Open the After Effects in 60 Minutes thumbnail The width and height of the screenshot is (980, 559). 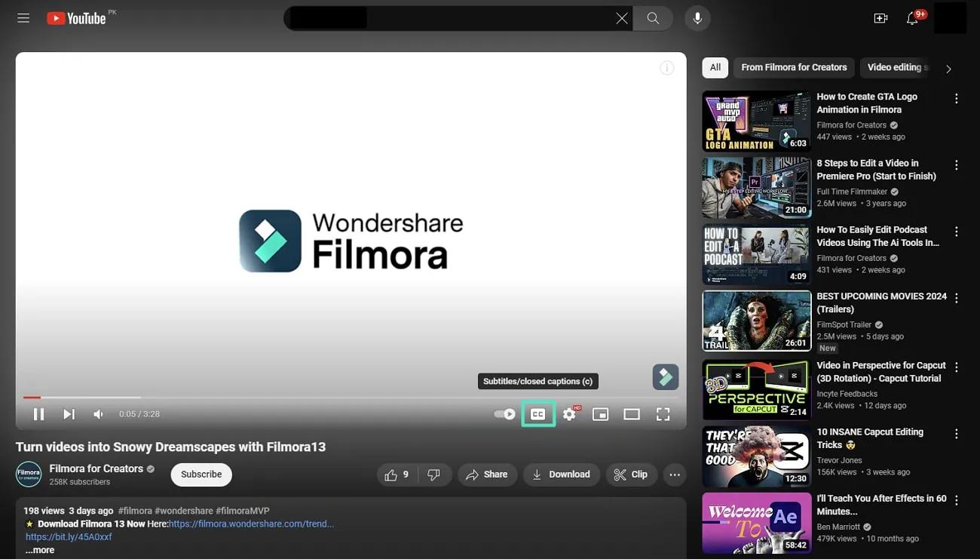[756, 523]
